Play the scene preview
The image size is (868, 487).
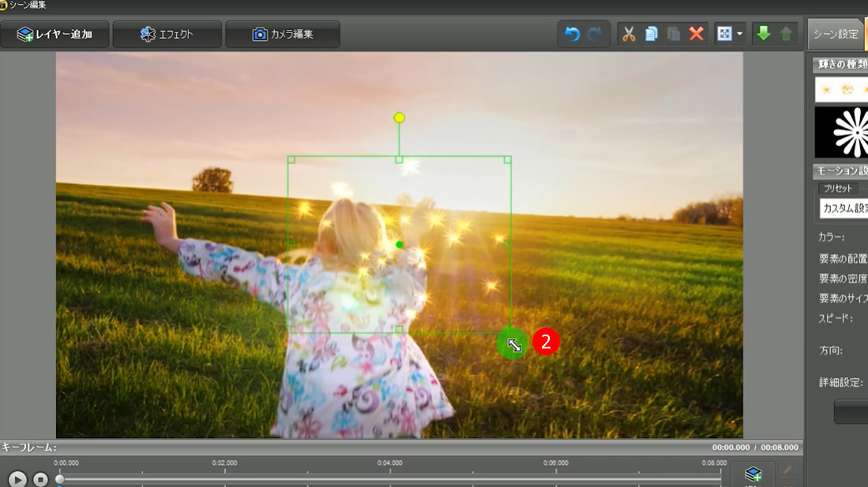coord(17,479)
